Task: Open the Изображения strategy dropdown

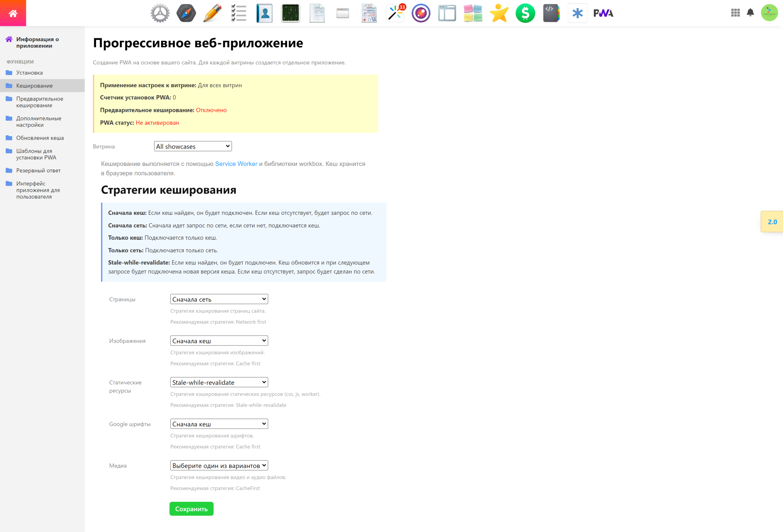Action: click(x=219, y=341)
